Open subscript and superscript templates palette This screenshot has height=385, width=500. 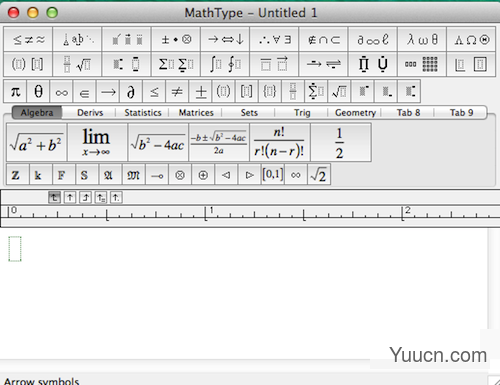pos(127,64)
